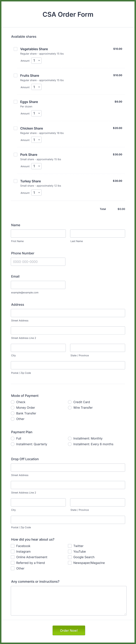Select Check as payment mode
The height and width of the screenshot is (644, 136).
12,402
